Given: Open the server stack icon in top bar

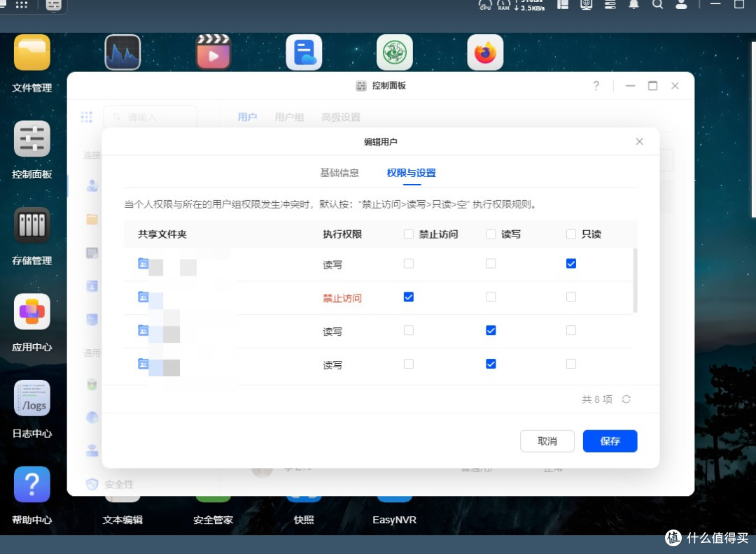Looking at the screenshot, I should point(610,5).
